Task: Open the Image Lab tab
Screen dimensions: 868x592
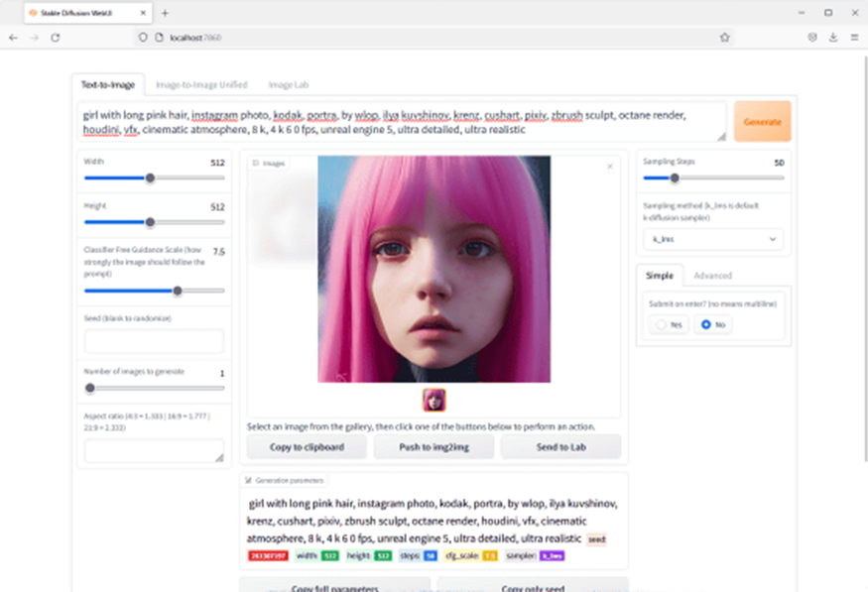Action: tap(289, 84)
